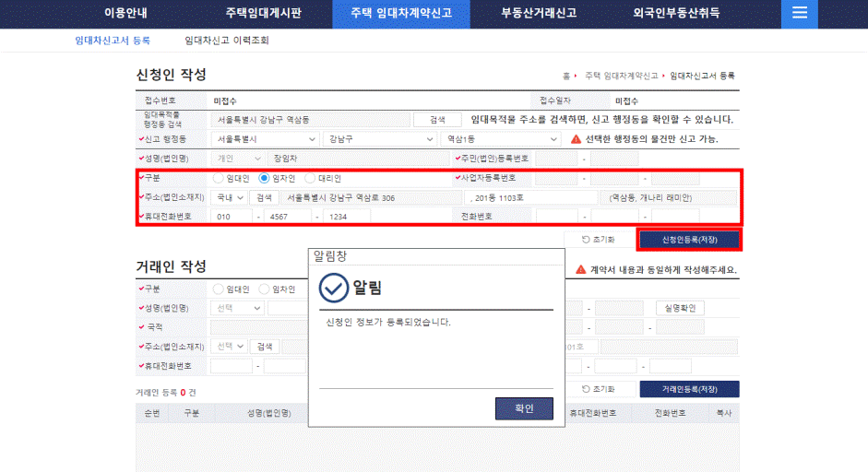Click name field containing 장임차
868x472 pixels.
[x=358, y=159]
